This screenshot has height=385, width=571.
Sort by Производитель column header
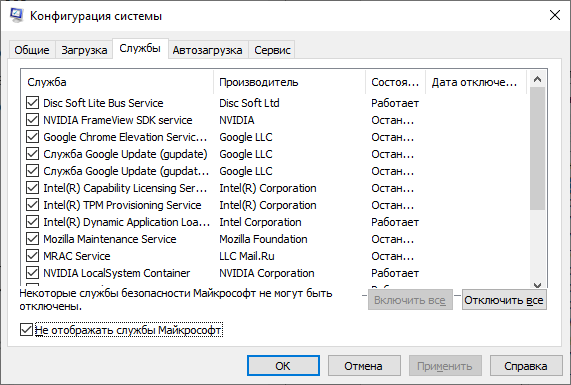click(289, 82)
